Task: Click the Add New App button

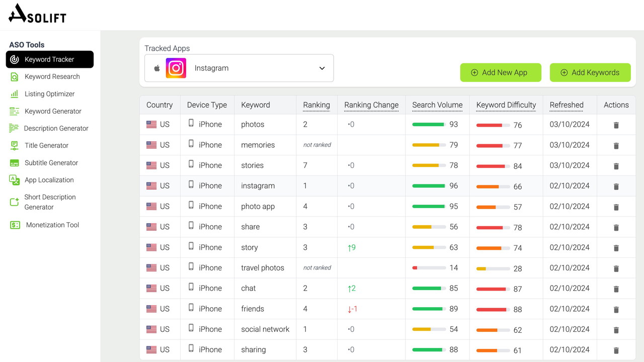Action: point(501,72)
